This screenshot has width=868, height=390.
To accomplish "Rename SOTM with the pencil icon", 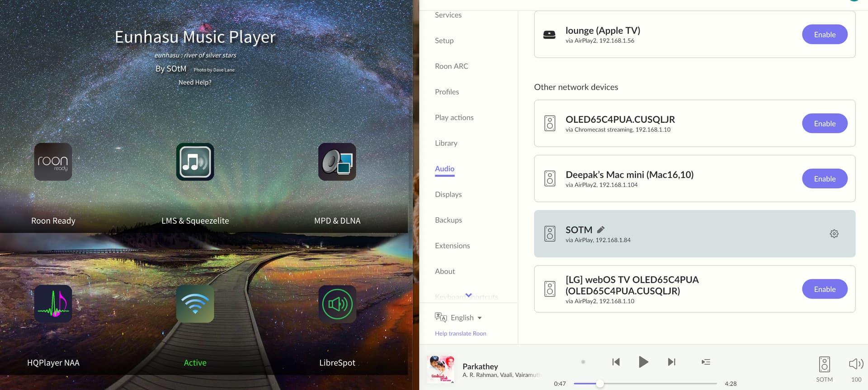I will tap(601, 230).
